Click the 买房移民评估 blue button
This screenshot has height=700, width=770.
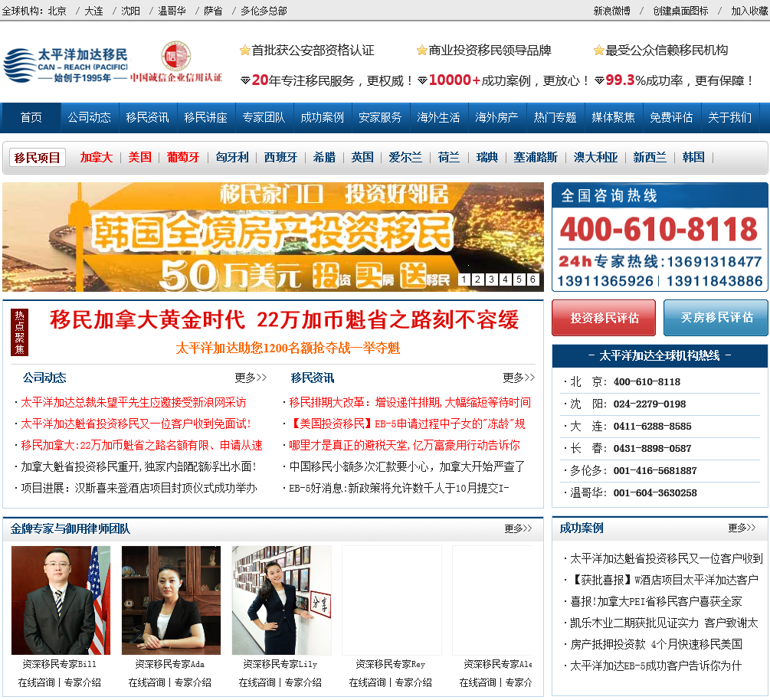pos(716,318)
